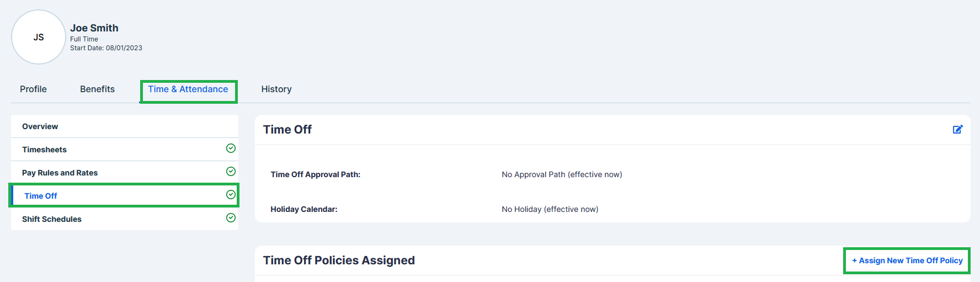
Task: Select Time Off in the side menu
Action: point(125,196)
